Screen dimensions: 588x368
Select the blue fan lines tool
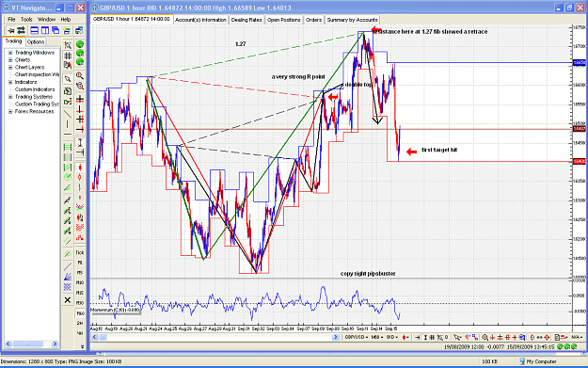[x=68, y=277]
